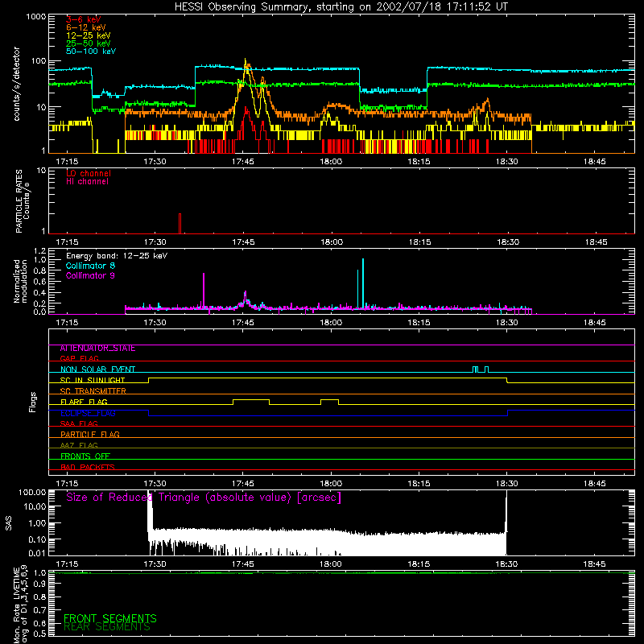Click the second raised FLARE_FLAG segment near 18:00
This screenshot has width=644, height=644.
(x=330, y=400)
